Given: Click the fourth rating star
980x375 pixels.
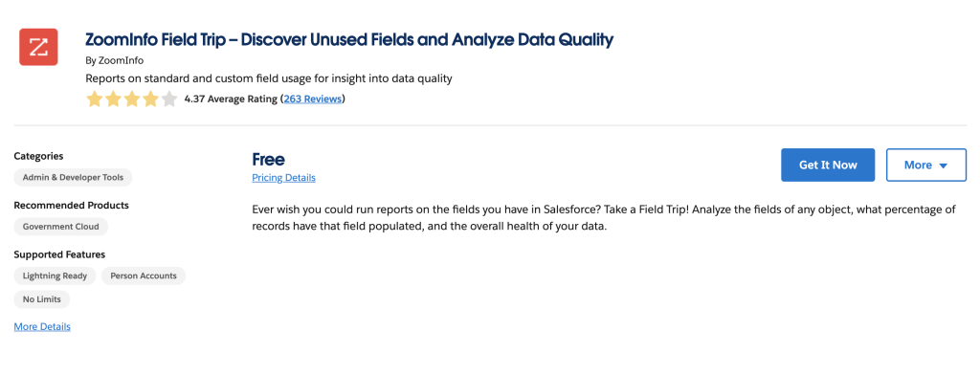Looking at the screenshot, I should 150,99.
